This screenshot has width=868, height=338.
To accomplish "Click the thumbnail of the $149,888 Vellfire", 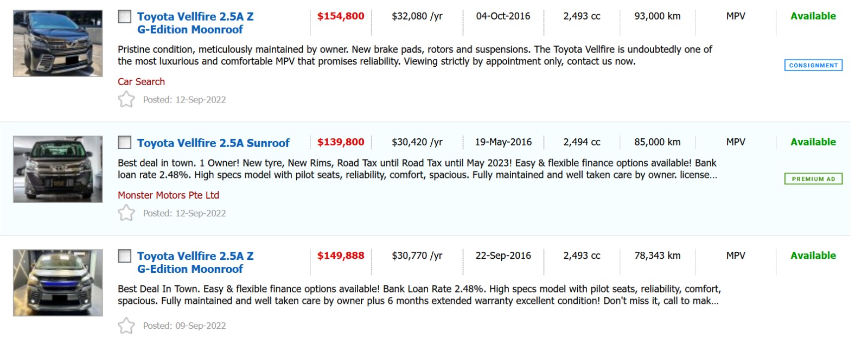I will pyautogui.click(x=58, y=283).
